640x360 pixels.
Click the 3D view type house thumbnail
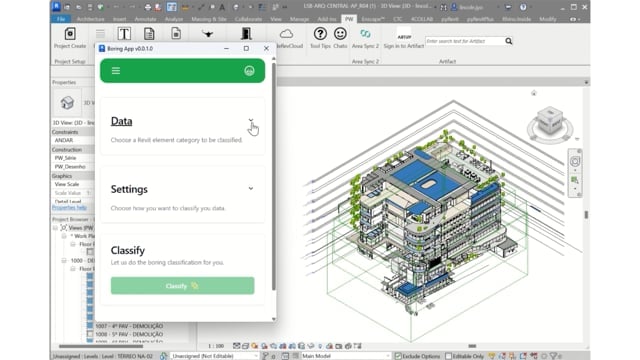(x=67, y=102)
